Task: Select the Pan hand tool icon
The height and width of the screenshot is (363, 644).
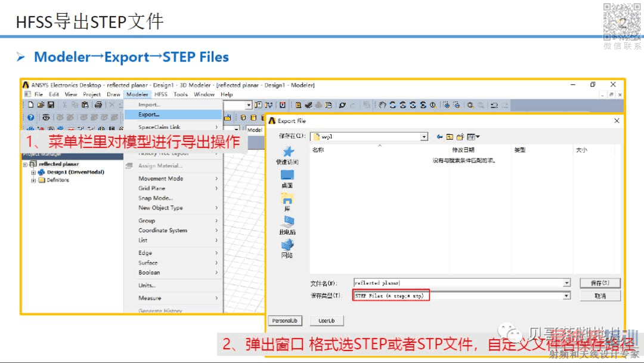Action: (x=382, y=105)
